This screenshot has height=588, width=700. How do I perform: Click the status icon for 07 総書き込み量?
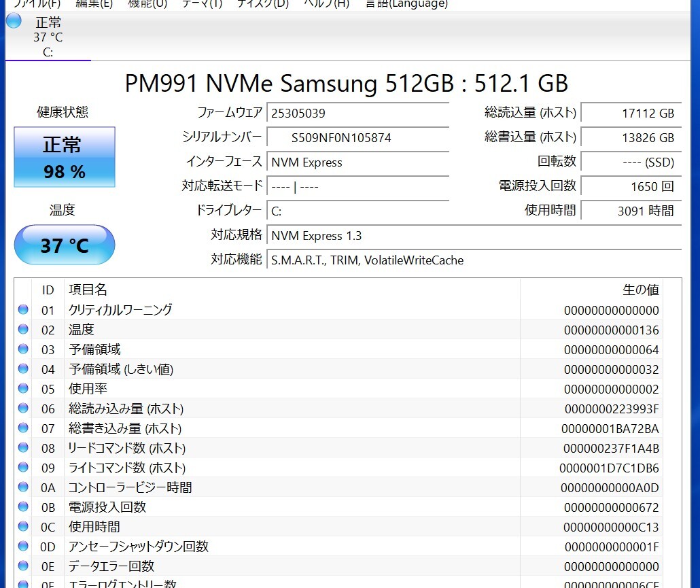pyautogui.click(x=23, y=428)
